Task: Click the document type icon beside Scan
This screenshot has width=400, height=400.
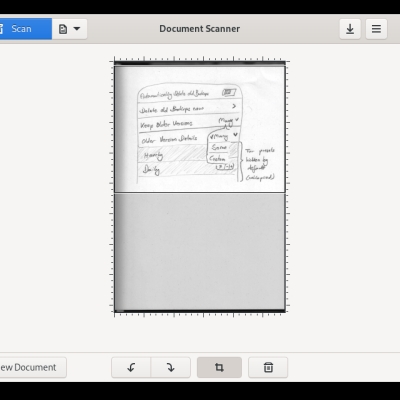Action: pos(63,29)
